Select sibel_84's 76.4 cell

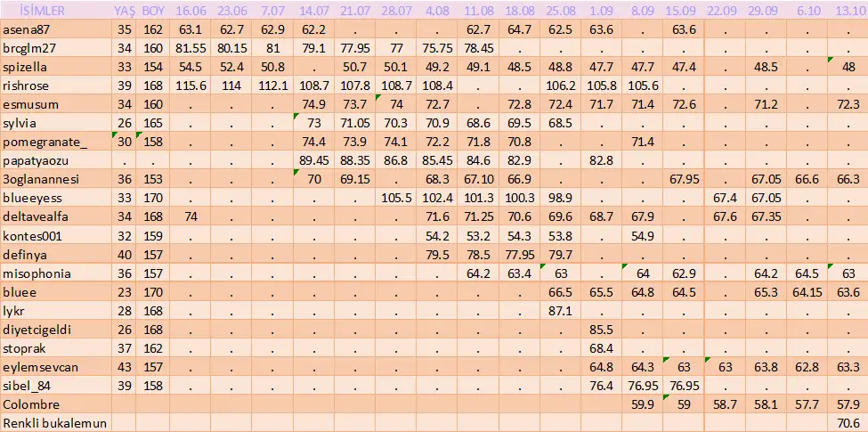602,386
